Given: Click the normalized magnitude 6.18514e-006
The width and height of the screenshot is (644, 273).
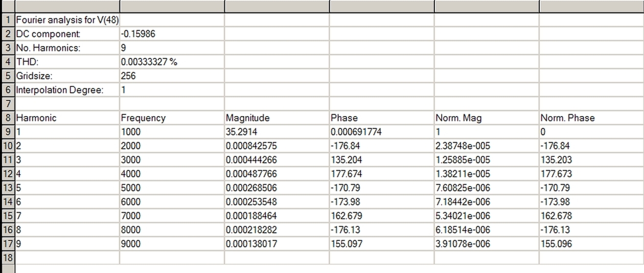Looking at the screenshot, I should pyautogui.click(x=487, y=230).
